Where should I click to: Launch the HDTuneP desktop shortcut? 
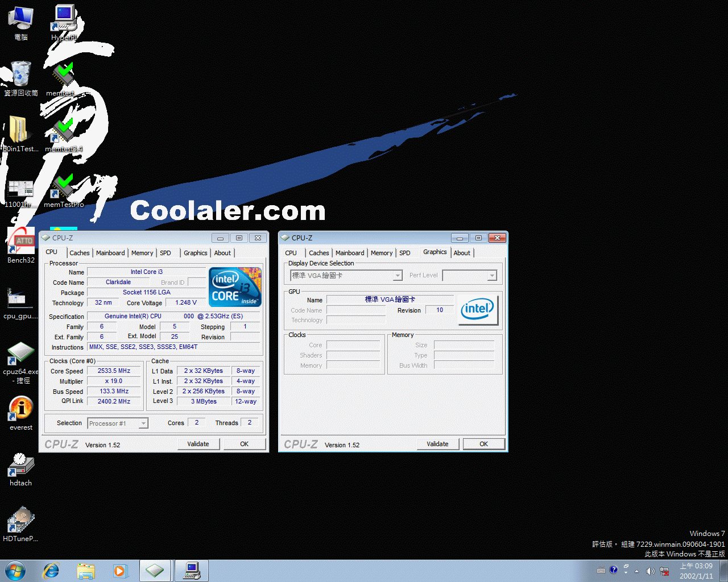[20, 524]
